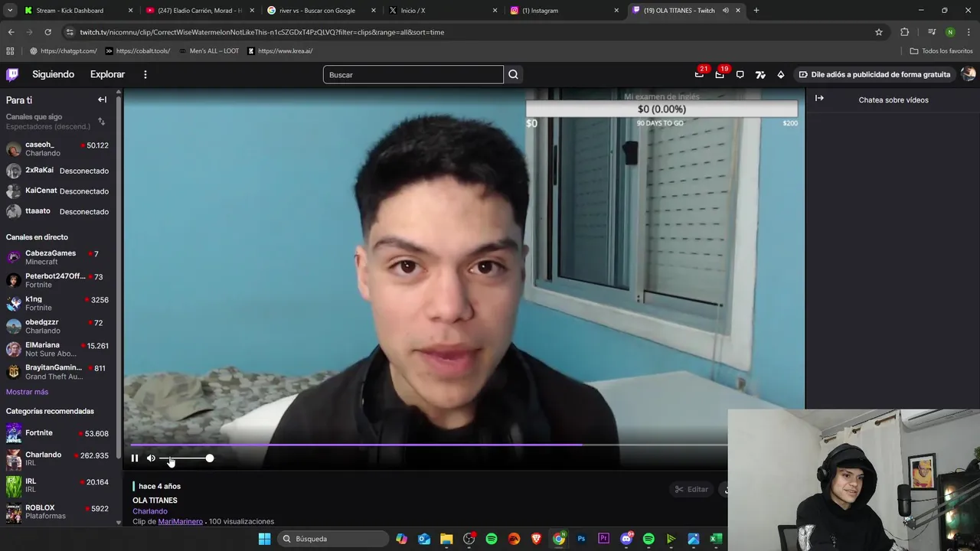Viewport: 980px width, 551px height.
Task: Click the Editar clip button
Action: pos(691,489)
